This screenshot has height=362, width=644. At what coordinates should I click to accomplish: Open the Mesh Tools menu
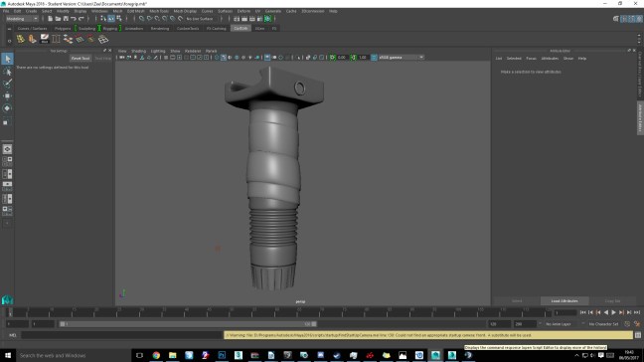pyautogui.click(x=159, y=11)
